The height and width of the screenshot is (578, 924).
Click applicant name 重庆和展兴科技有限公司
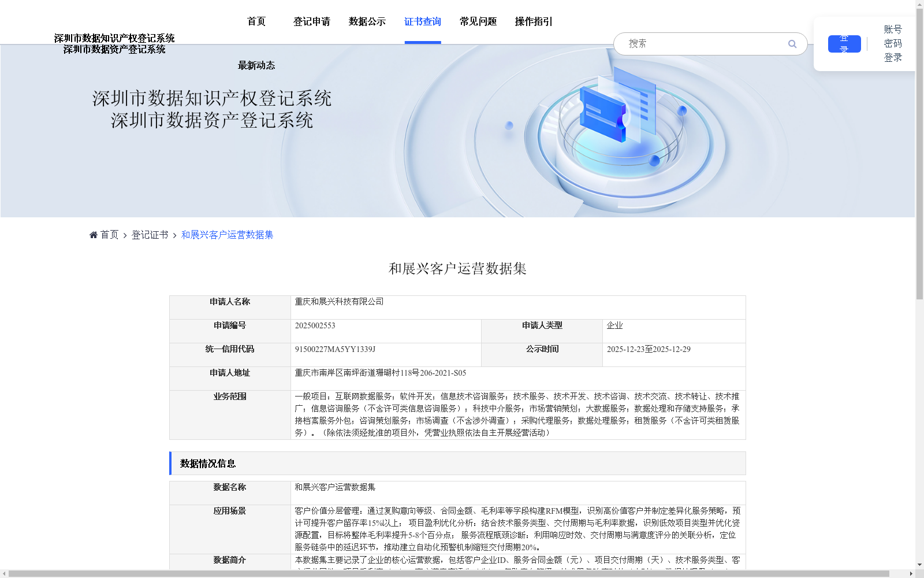[x=339, y=302]
